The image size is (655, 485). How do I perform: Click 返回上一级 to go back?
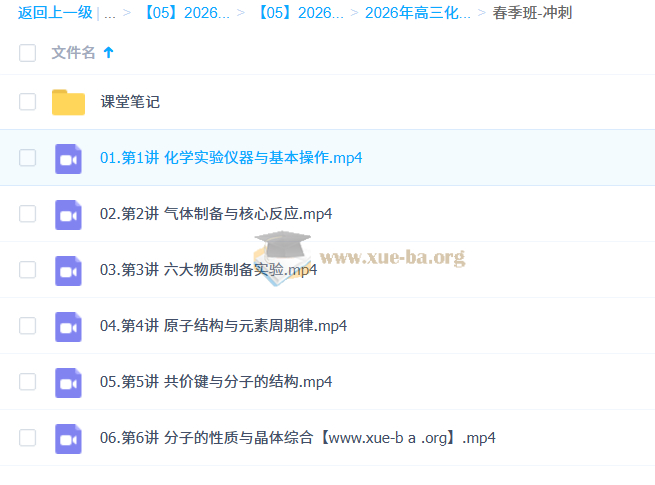[x=54, y=13]
